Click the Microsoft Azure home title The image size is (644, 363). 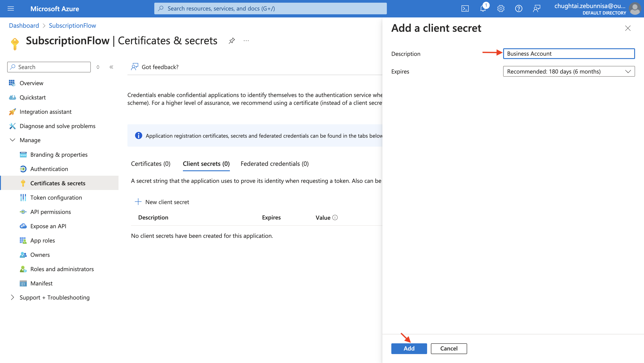tap(55, 9)
